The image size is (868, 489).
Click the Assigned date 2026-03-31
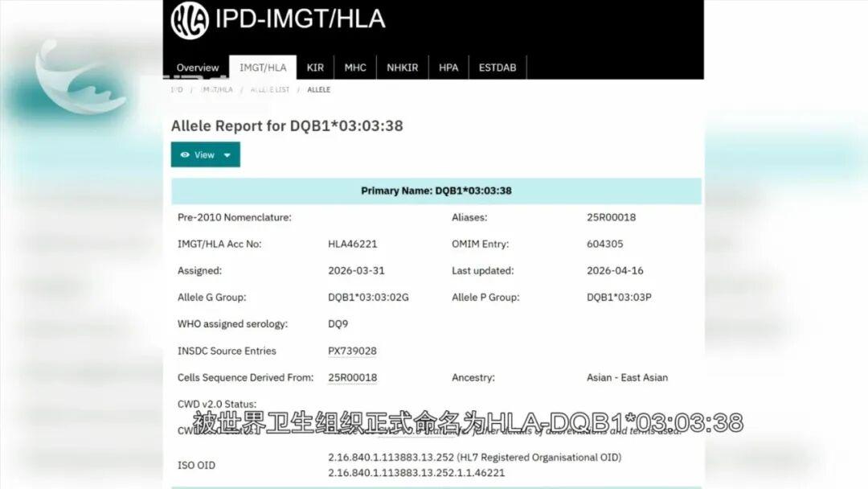coord(356,270)
